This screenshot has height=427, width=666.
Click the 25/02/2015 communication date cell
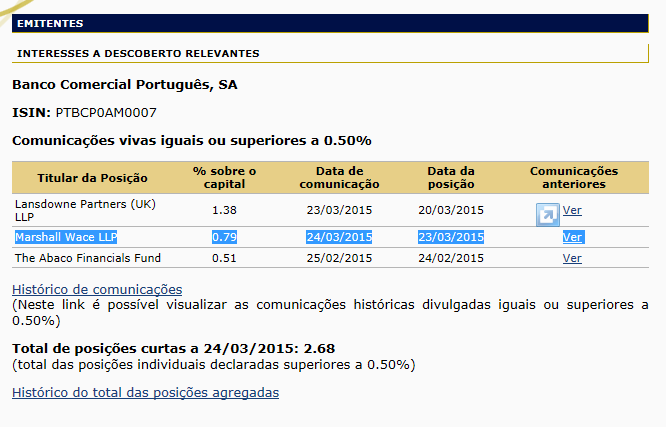pyautogui.click(x=339, y=258)
